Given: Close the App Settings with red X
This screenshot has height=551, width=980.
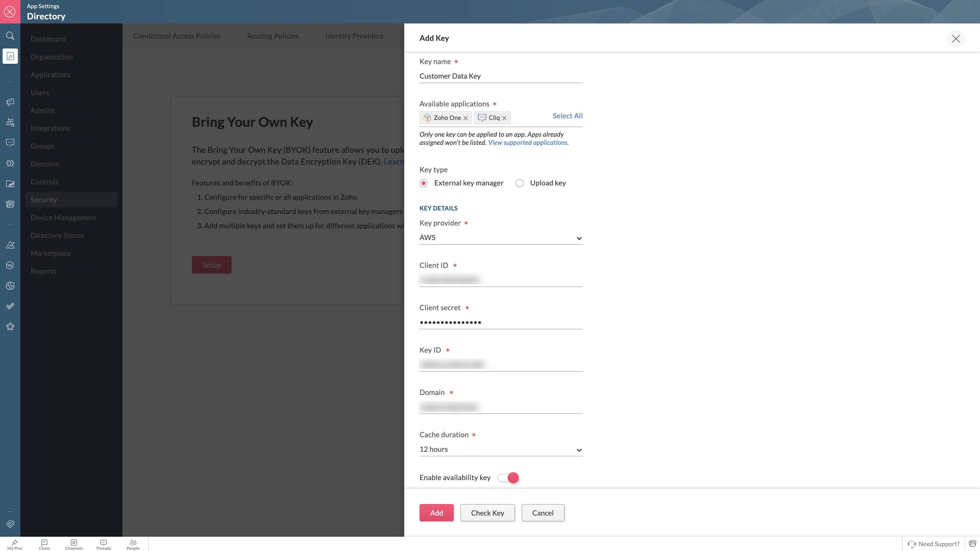Looking at the screenshot, I should [10, 11].
